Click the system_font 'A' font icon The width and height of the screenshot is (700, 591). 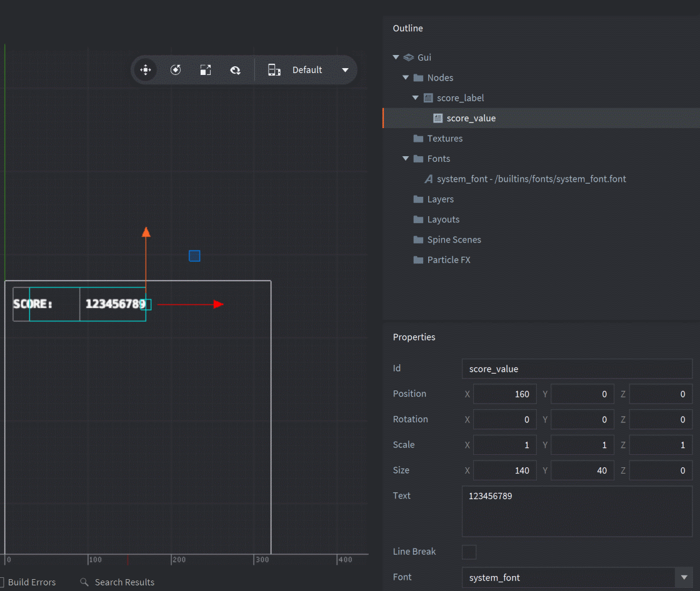click(428, 179)
